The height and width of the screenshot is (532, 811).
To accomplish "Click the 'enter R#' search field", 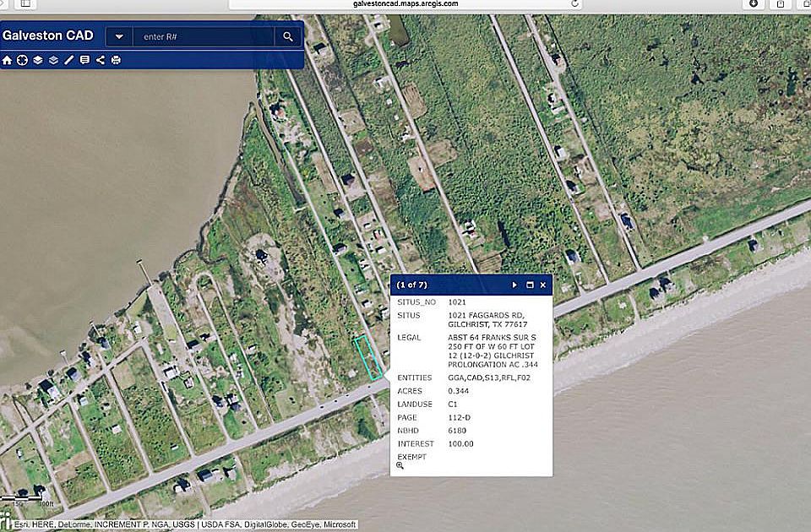I will tap(203, 37).
